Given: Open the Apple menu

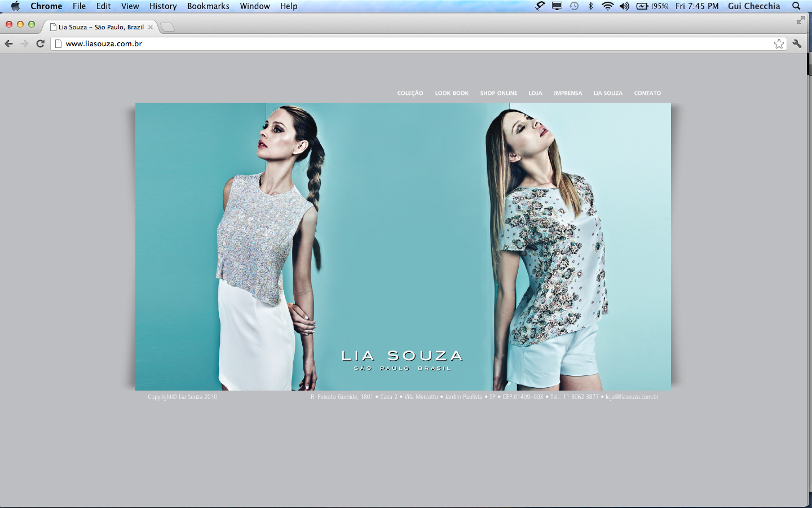Looking at the screenshot, I should pos(15,6).
